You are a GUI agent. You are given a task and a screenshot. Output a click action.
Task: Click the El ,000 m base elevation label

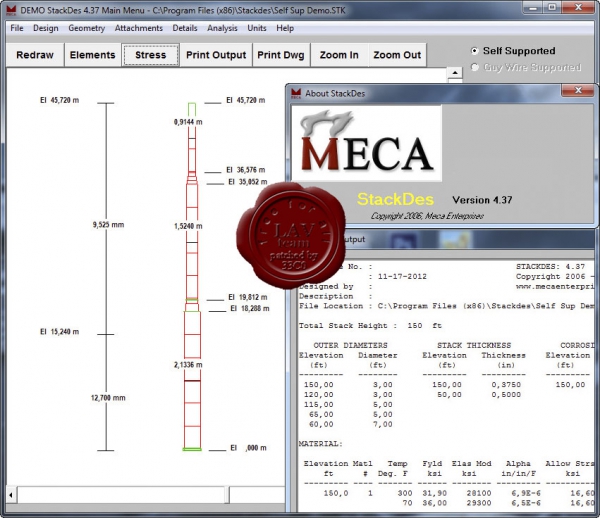pyautogui.click(x=248, y=448)
